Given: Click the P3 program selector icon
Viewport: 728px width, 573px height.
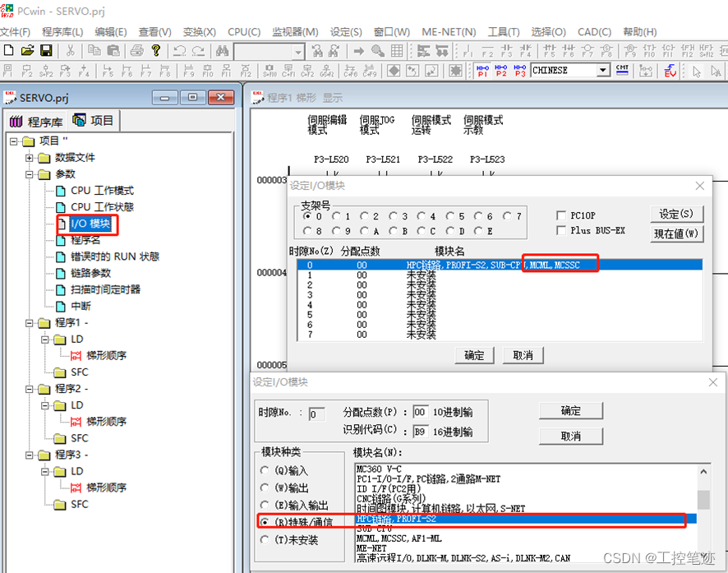Looking at the screenshot, I should (x=519, y=71).
